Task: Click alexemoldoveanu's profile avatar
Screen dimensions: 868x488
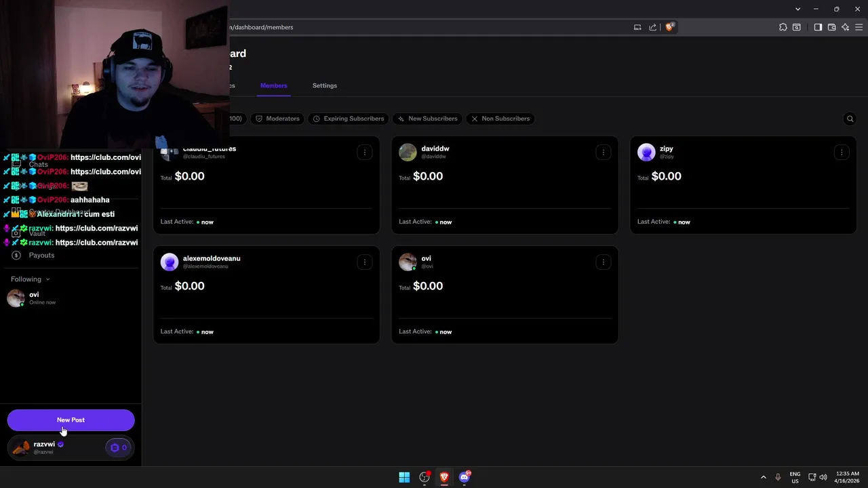Action: pos(170,262)
